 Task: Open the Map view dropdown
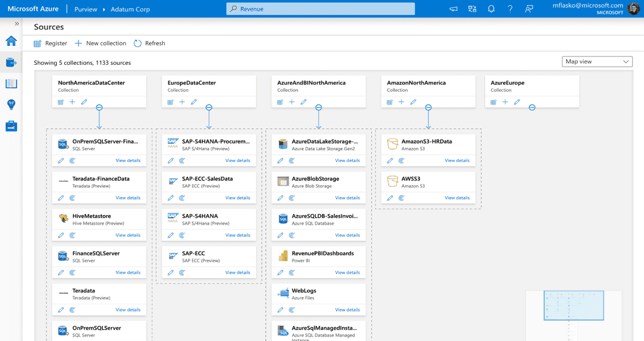597,62
